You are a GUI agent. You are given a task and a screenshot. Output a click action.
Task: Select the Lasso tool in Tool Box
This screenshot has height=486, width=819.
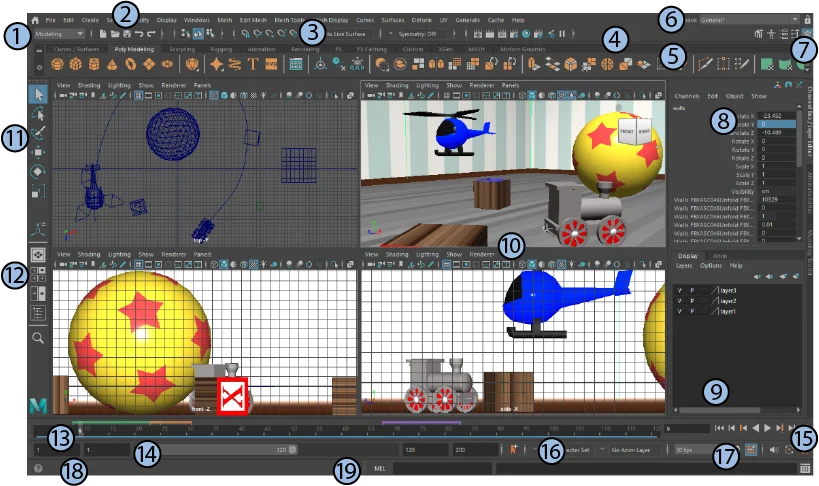coord(38,114)
